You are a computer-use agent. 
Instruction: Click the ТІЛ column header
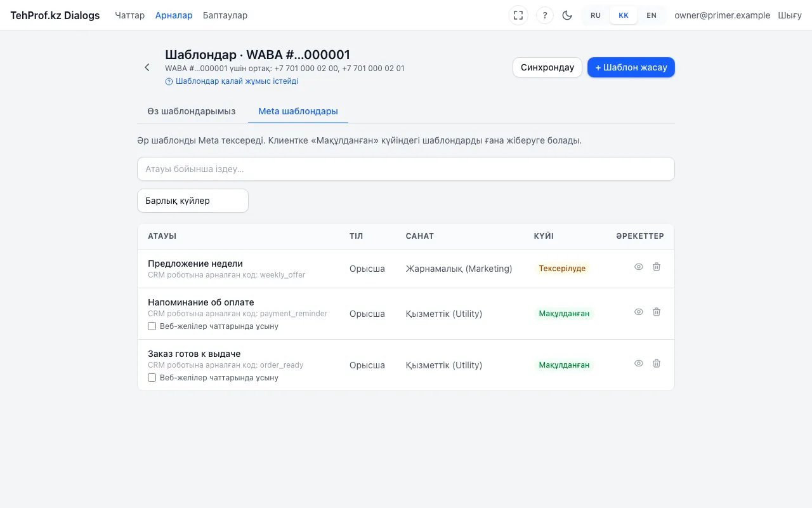click(x=357, y=236)
